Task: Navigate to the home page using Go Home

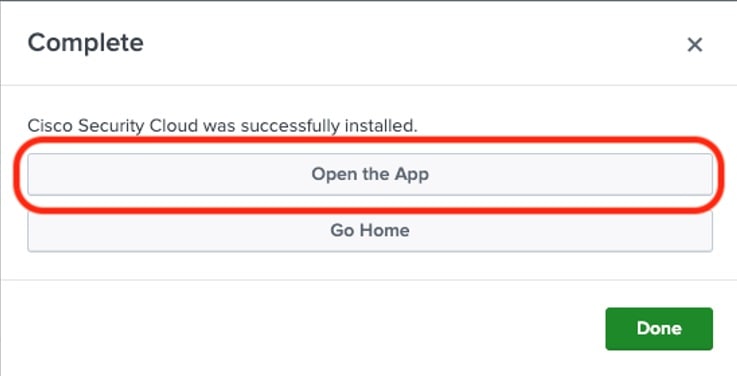Action: (x=370, y=231)
